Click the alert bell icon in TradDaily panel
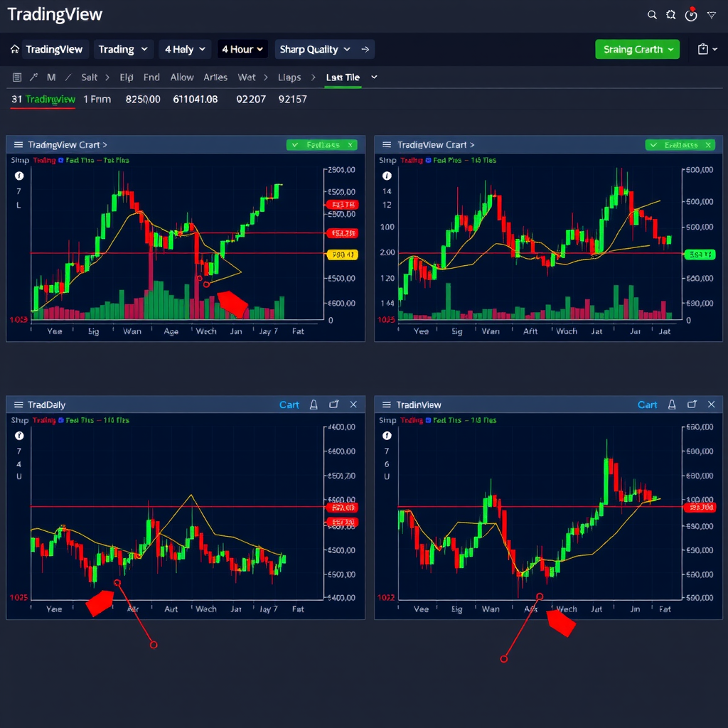Viewport: 728px width, 728px height. pos(314,405)
